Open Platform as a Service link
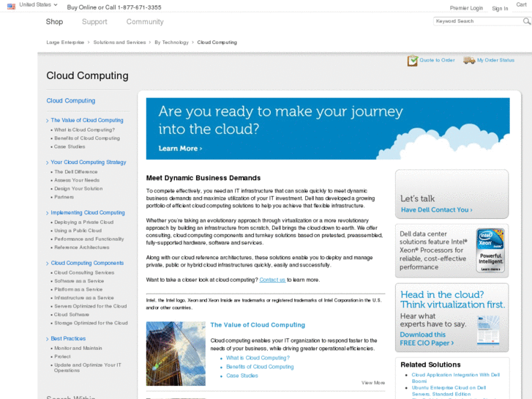Screen dimensions: 532x399 tap(78, 289)
